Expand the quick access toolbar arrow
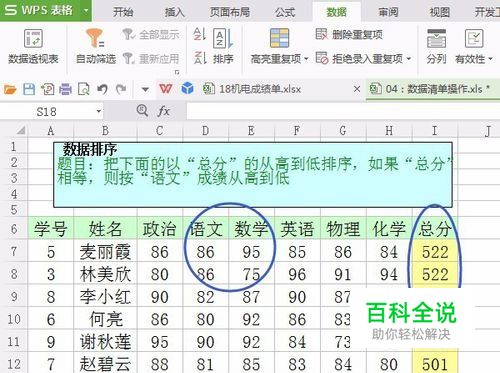500x373 pixels. (145, 89)
